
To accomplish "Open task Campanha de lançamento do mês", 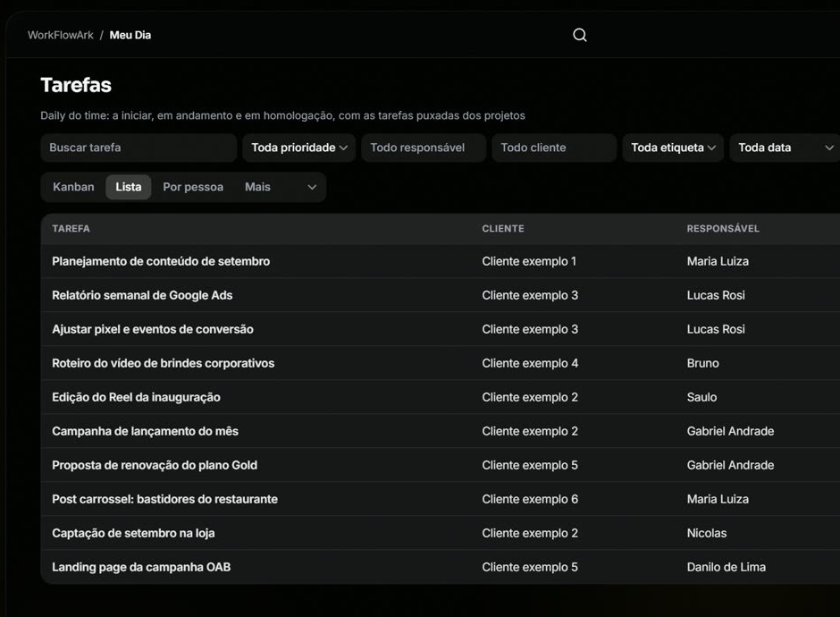I will click(145, 431).
